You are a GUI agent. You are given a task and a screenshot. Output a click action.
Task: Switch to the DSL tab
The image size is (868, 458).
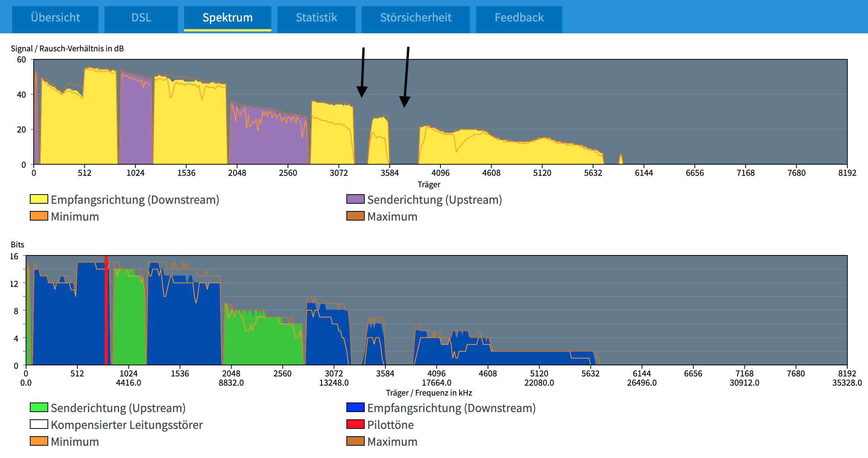point(141,18)
